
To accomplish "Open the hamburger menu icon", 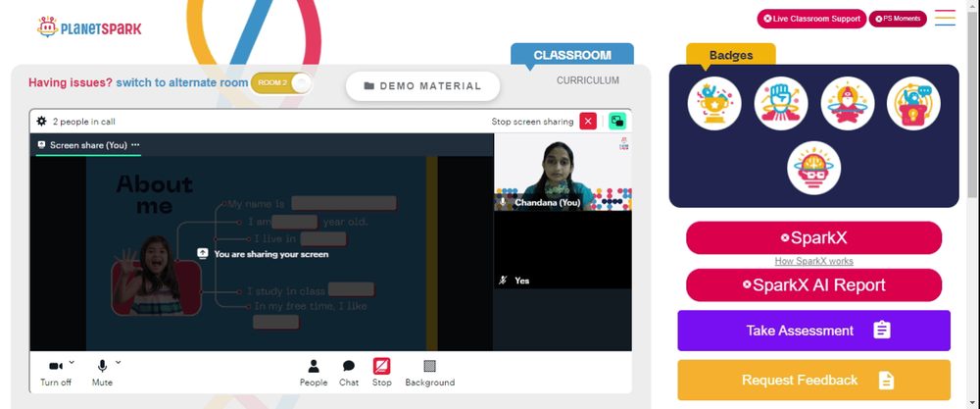I will pos(945,18).
